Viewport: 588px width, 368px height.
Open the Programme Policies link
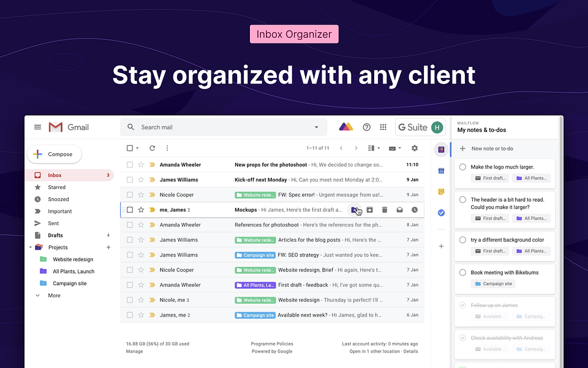pyautogui.click(x=272, y=344)
